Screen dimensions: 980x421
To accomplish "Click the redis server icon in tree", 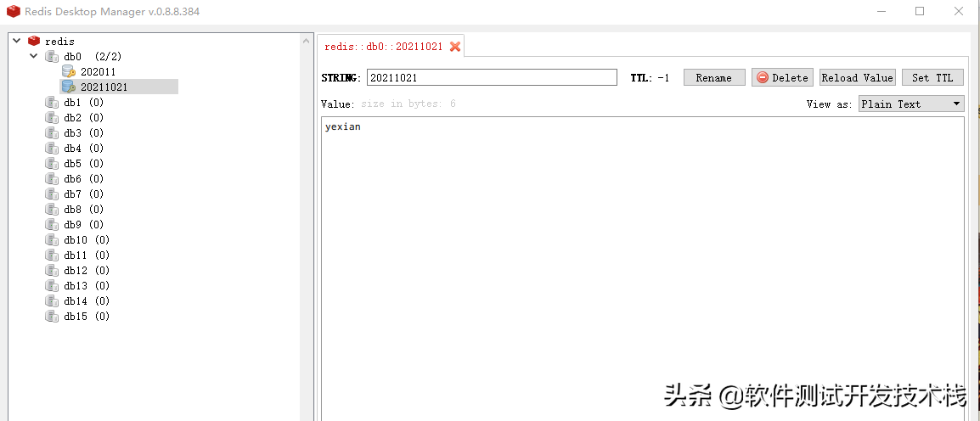I will click(x=34, y=41).
